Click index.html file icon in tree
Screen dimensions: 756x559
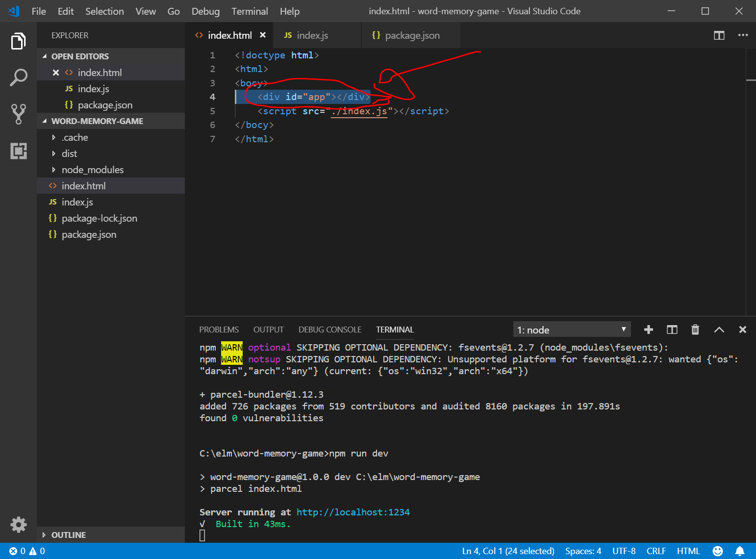tap(52, 186)
